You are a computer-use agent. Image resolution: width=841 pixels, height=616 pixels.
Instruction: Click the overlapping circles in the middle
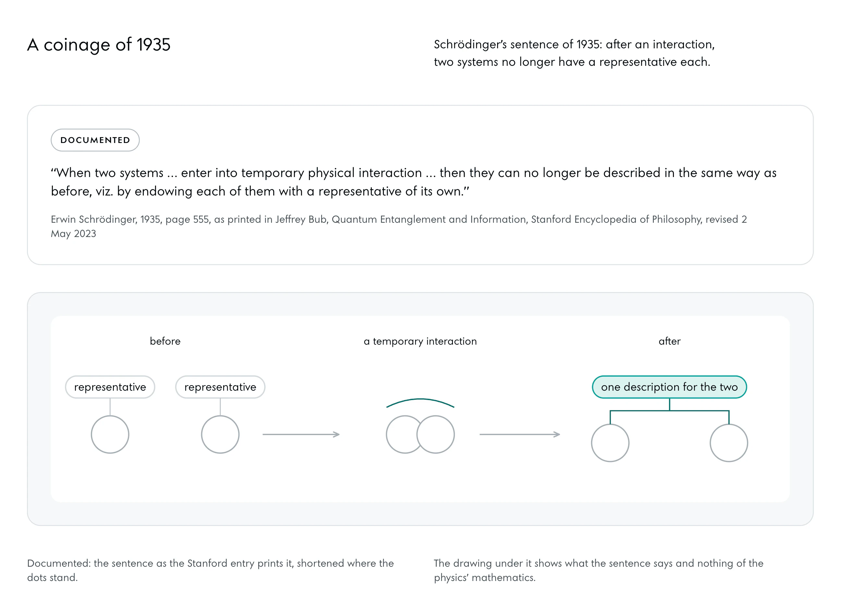tap(420, 434)
